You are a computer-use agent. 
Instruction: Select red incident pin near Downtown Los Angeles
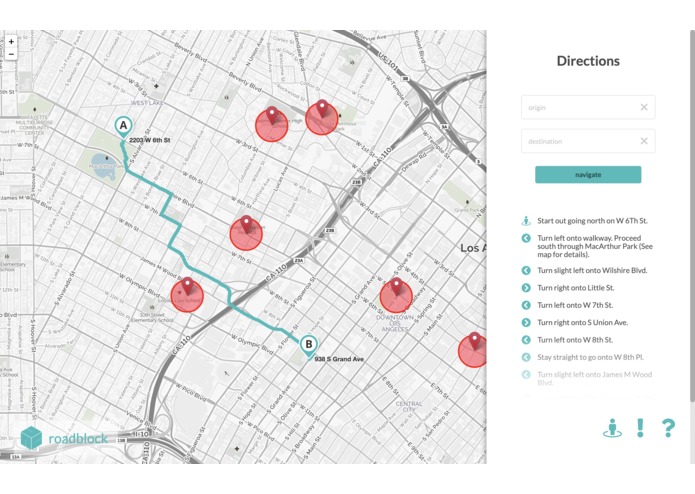point(396,295)
